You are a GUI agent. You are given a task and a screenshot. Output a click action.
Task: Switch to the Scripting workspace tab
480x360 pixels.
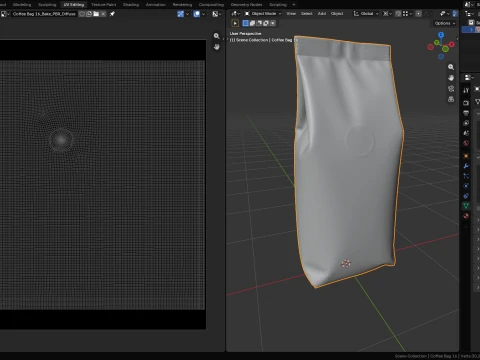coord(278,5)
